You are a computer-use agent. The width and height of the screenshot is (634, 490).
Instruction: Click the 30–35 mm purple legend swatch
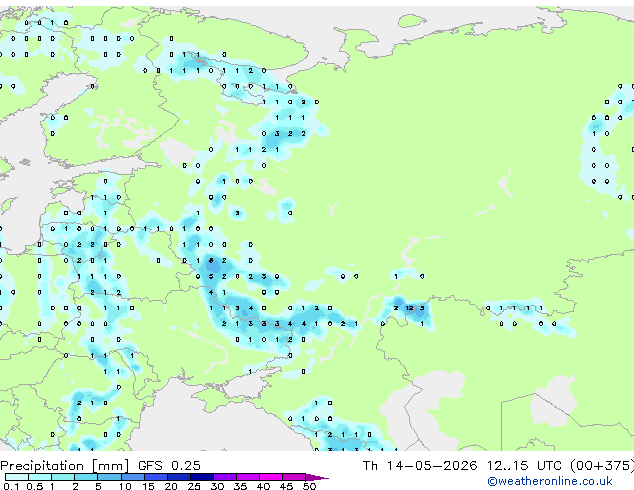(224, 477)
